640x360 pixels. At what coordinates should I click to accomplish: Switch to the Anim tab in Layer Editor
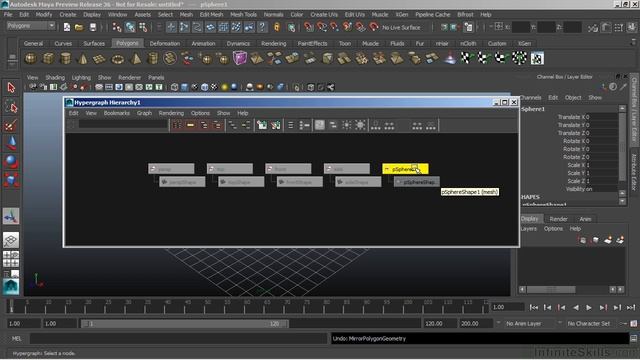[585, 219]
